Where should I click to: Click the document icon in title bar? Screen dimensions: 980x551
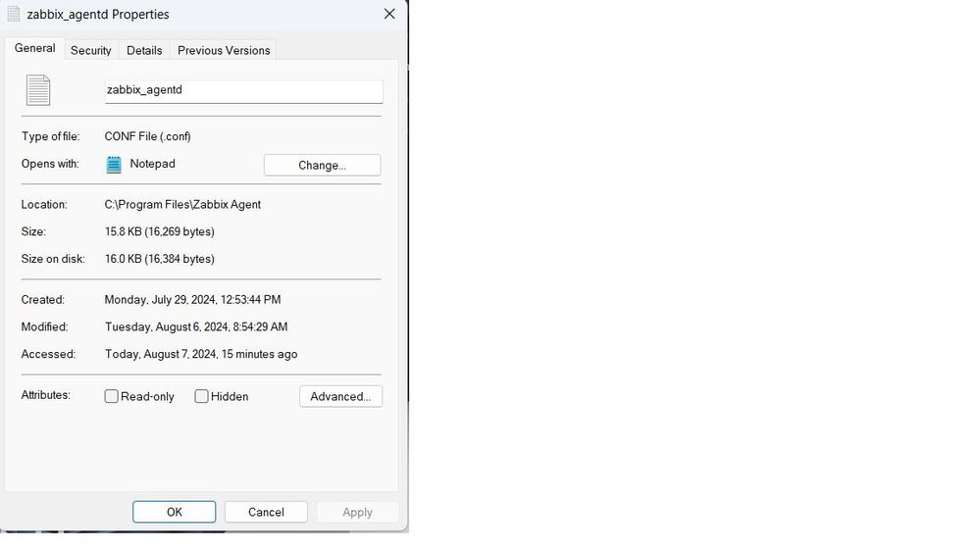(x=13, y=14)
